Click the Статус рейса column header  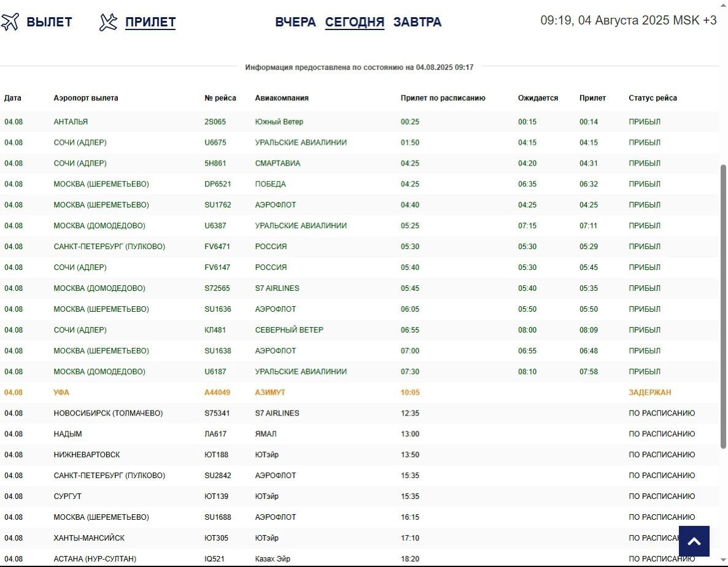[652, 98]
